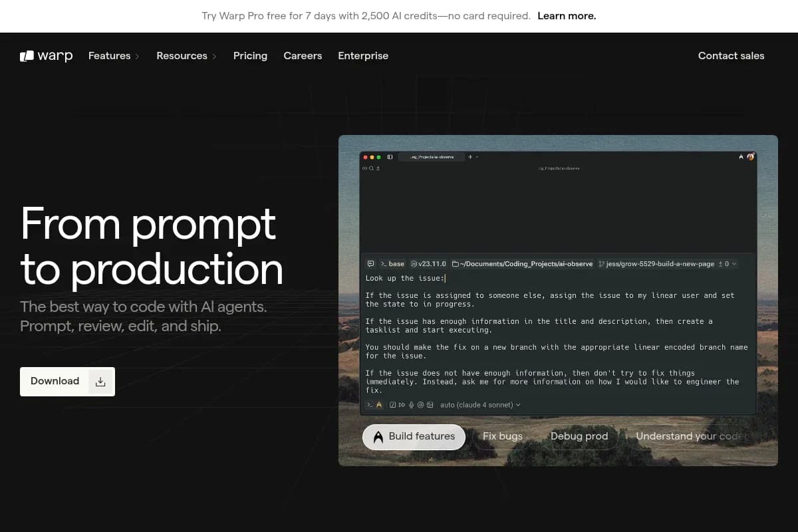The image size is (798, 532).
Task: Click the search magnifier icon in terminal
Action: click(371, 168)
